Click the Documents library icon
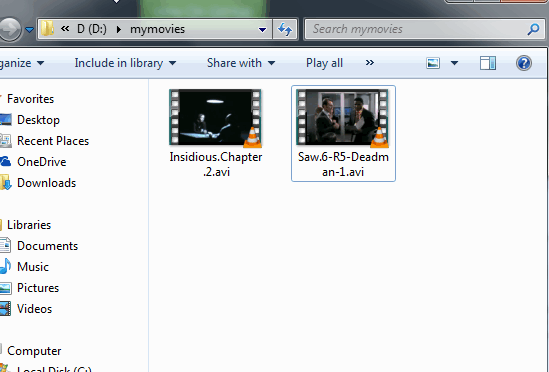549x372 pixels. pyautogui.click(x=6, y=246)
